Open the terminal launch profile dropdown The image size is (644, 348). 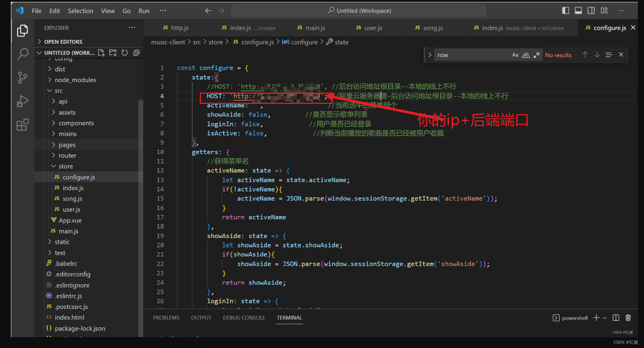click(x=604, y=318)
